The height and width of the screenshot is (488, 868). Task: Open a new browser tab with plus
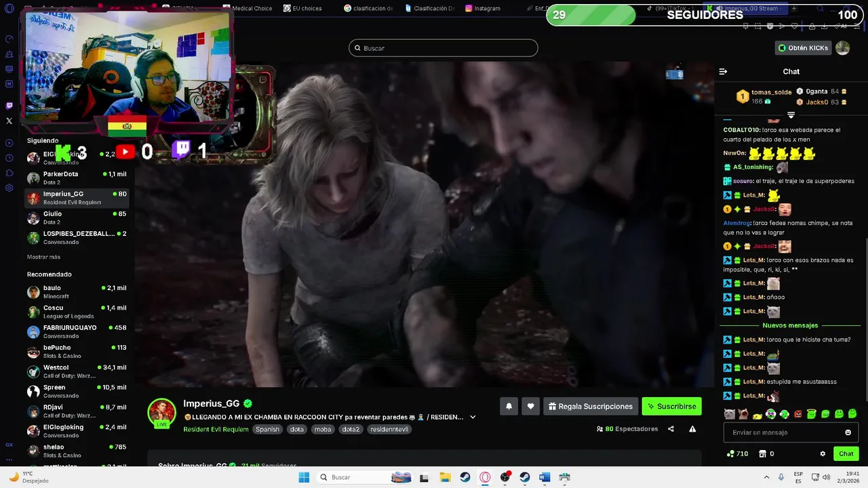click(794, 9)
